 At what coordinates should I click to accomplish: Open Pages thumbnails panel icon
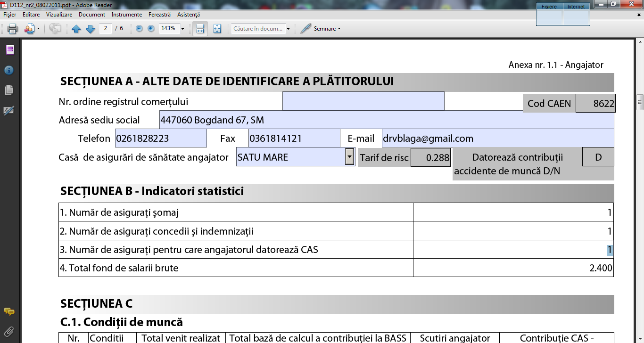[9, 90]
